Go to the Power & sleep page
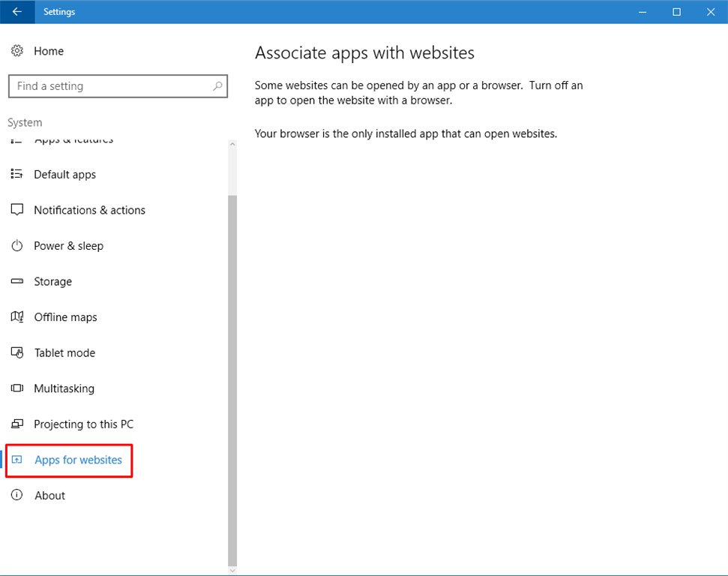Screen dimensions: 728x576 [68, 246]
